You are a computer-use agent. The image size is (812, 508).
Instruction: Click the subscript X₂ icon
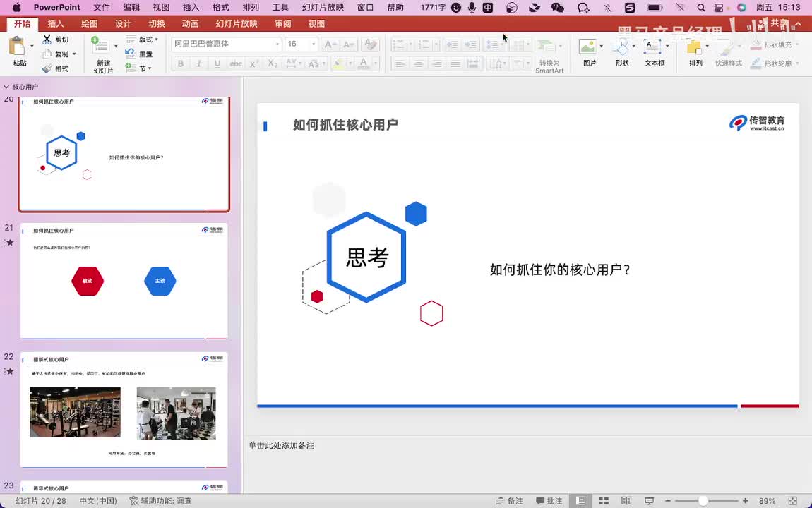(273, 64)
